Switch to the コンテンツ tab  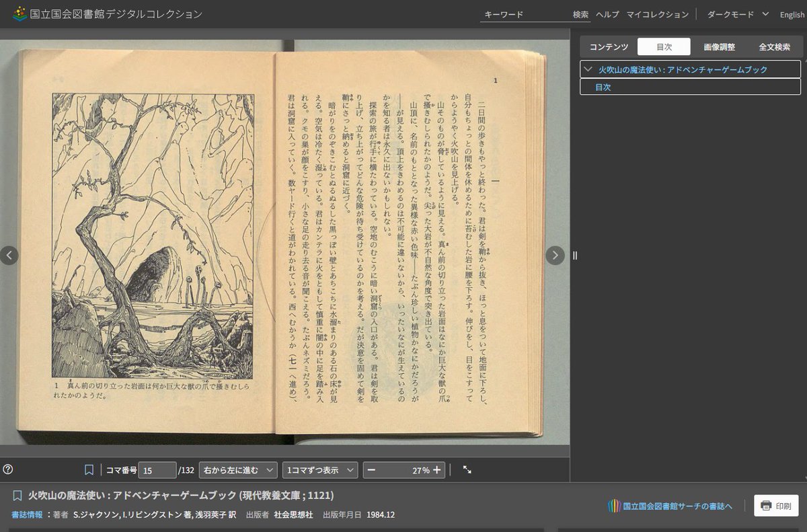609,47
